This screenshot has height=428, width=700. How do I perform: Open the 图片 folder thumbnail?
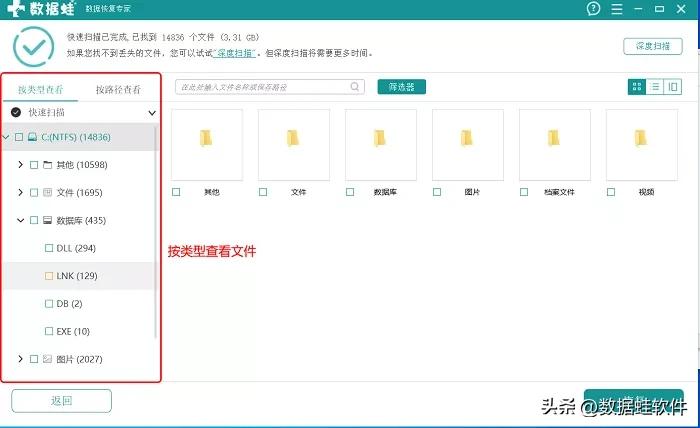click(468, 145)
